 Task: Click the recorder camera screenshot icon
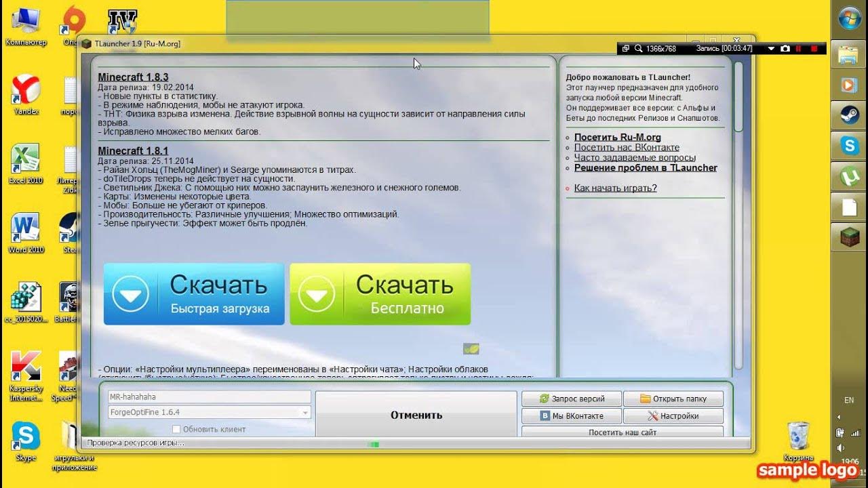[x=785, y=49]
